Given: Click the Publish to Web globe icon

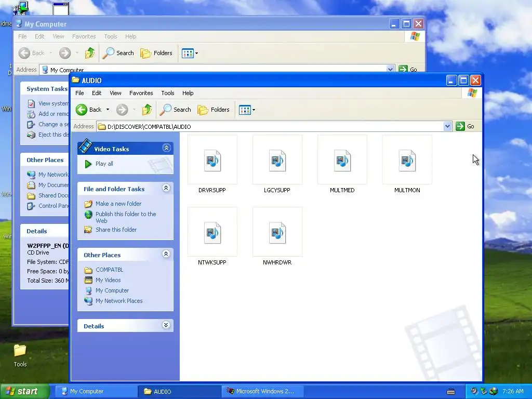Looking at the screenshot, I should (x=88, y=215).
